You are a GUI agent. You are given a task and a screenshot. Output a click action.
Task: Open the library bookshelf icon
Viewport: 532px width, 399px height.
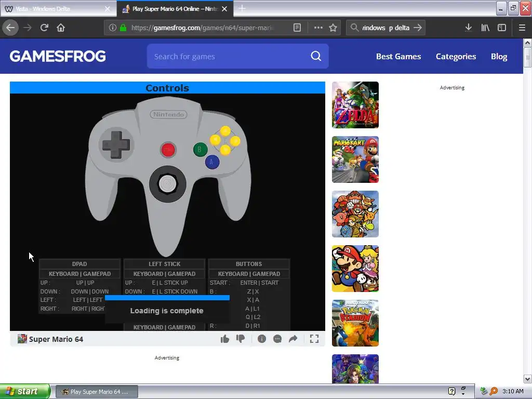pos(485,28)
